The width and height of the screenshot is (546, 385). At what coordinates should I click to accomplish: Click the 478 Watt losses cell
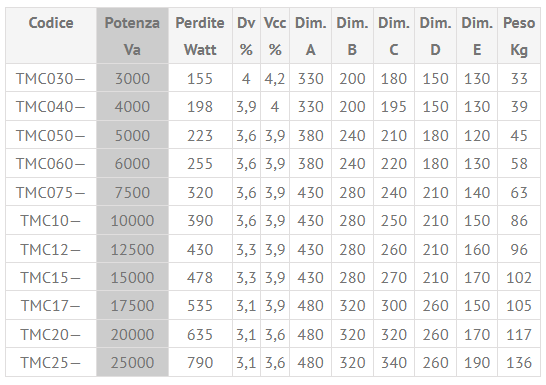coord(200,277)
